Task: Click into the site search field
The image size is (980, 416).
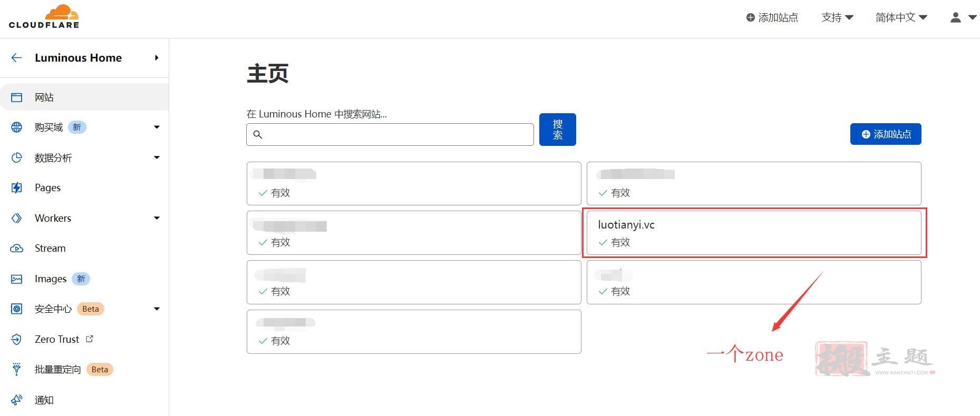Action: pos(390,135)
